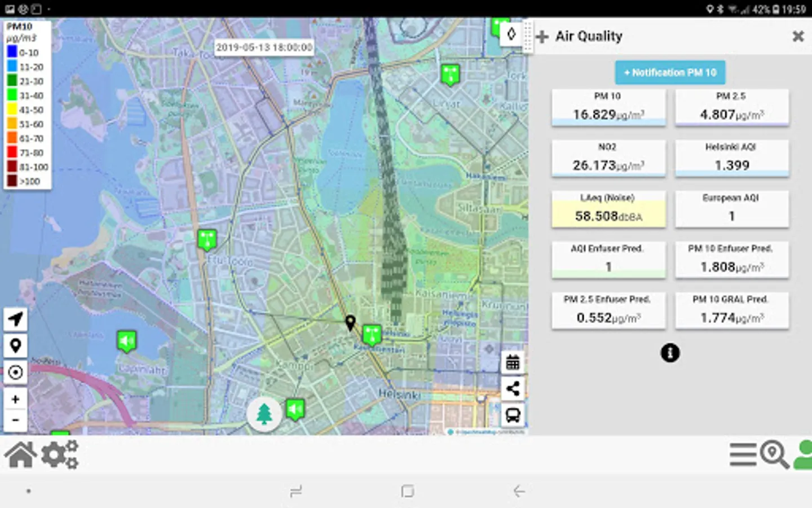Close the Air Quality panel

(798, 37)
